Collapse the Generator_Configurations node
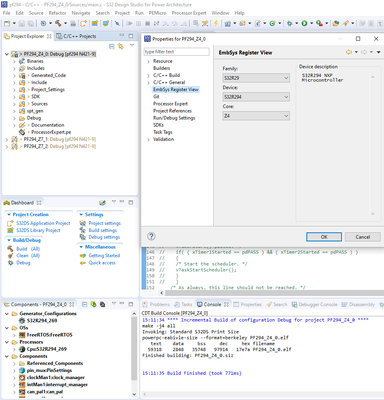The image size is (384, 400). coord(7,314)
